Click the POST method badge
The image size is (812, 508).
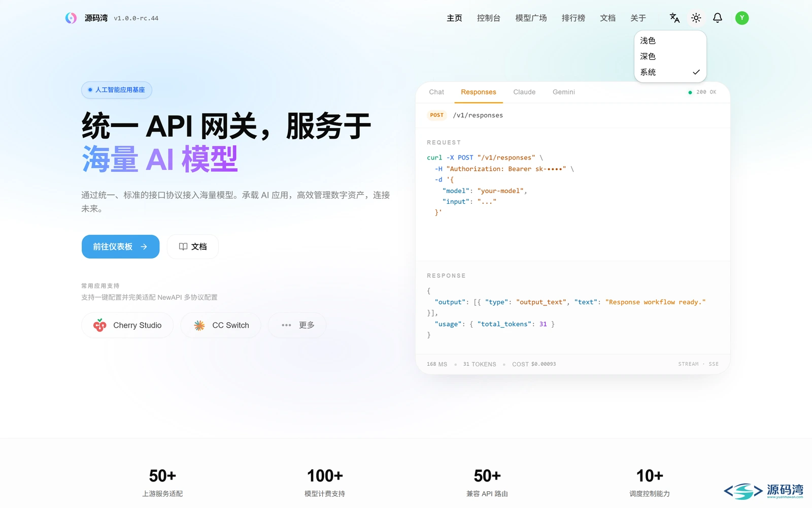coord(436,115)
